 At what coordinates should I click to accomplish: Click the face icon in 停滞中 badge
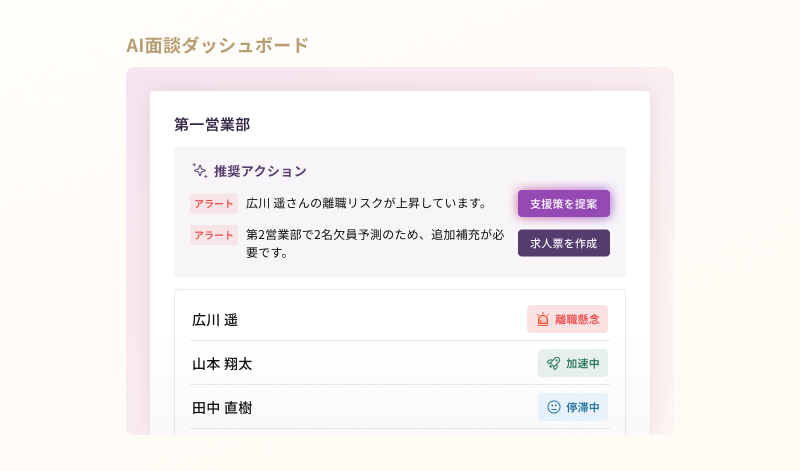click(553, 407)
